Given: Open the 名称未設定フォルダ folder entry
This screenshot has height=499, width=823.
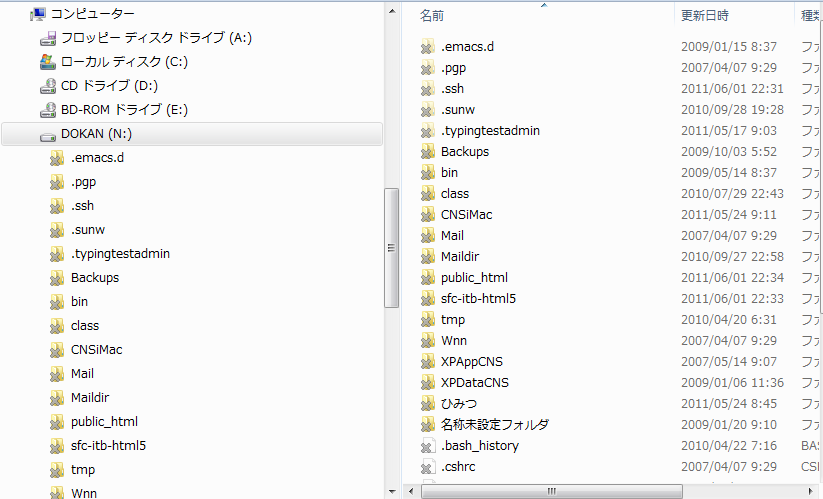Looking at the screenshot, I should pyautogui.click(x=494, y=425).
